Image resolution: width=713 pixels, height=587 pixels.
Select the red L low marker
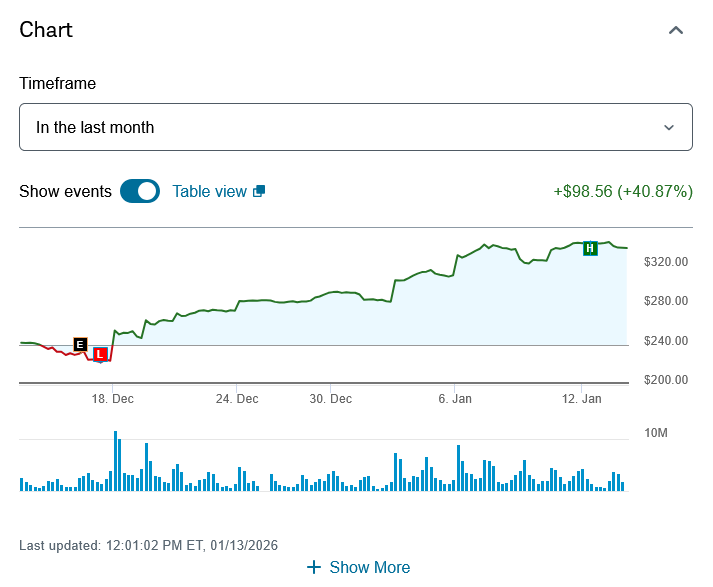(99, 354)
